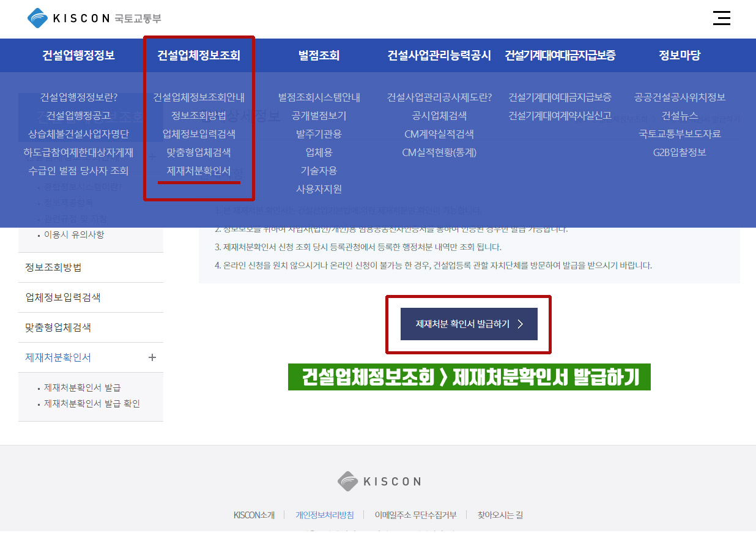Open 건설업행정정보 top menu

(78, 56)
